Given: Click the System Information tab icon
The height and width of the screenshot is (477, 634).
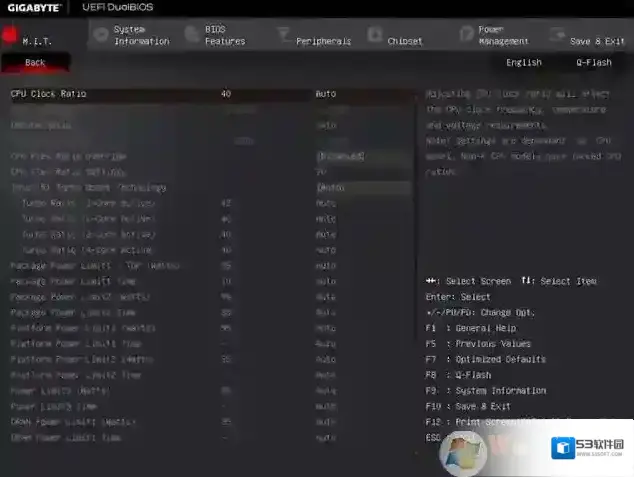Looking at the screenshot, I should tap(100, 36).
